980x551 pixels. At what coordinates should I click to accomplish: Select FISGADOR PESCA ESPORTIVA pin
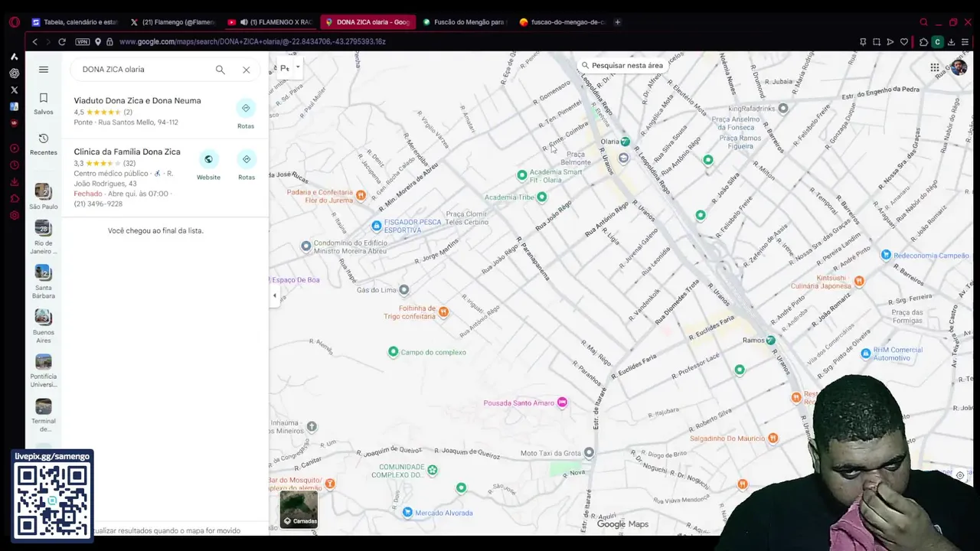click(376, 226)
